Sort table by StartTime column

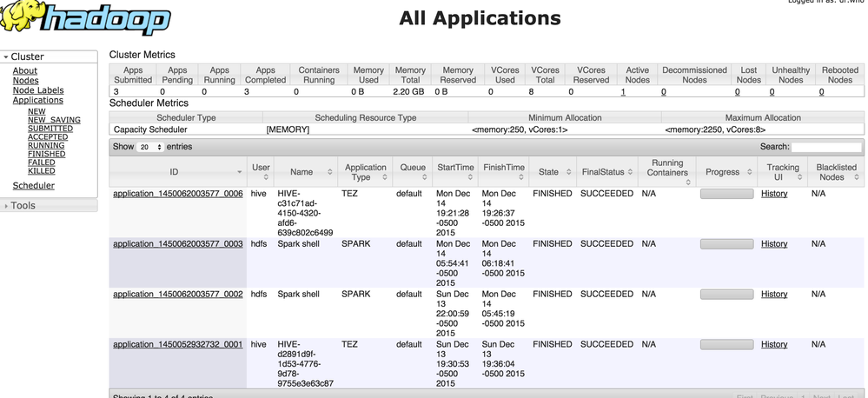[x=455, y=172]
